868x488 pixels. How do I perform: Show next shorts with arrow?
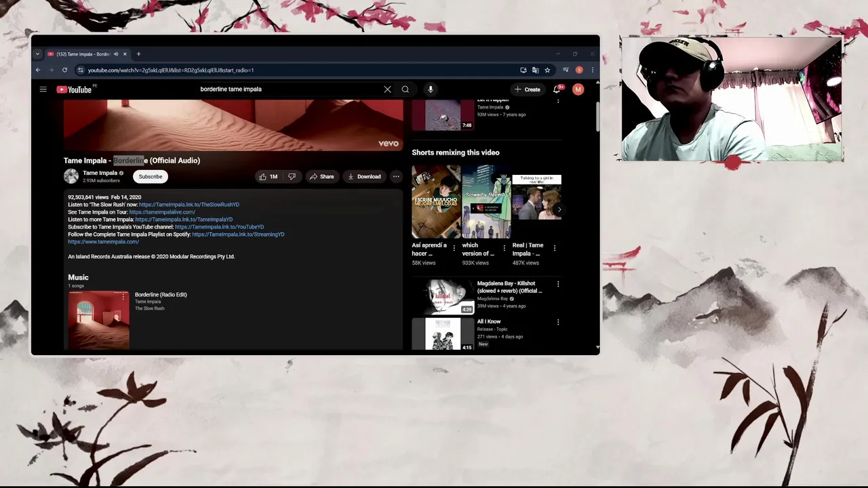pos(559,210)
